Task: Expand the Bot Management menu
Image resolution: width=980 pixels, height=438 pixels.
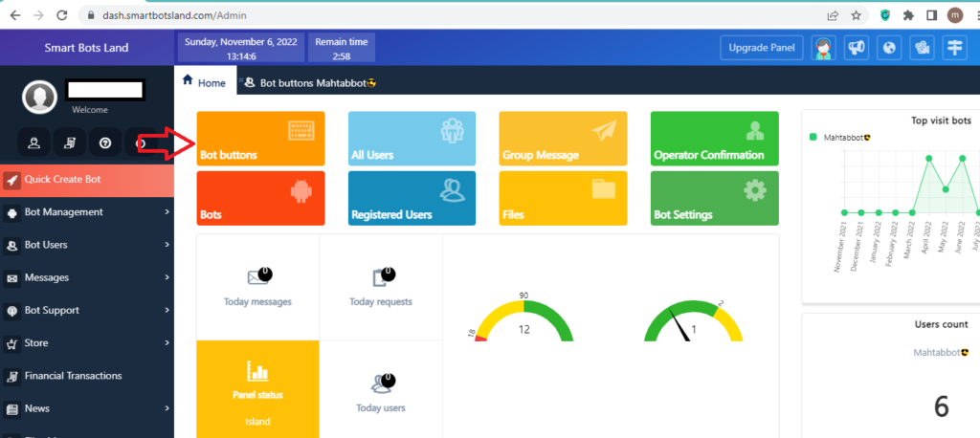Action: 86,212
